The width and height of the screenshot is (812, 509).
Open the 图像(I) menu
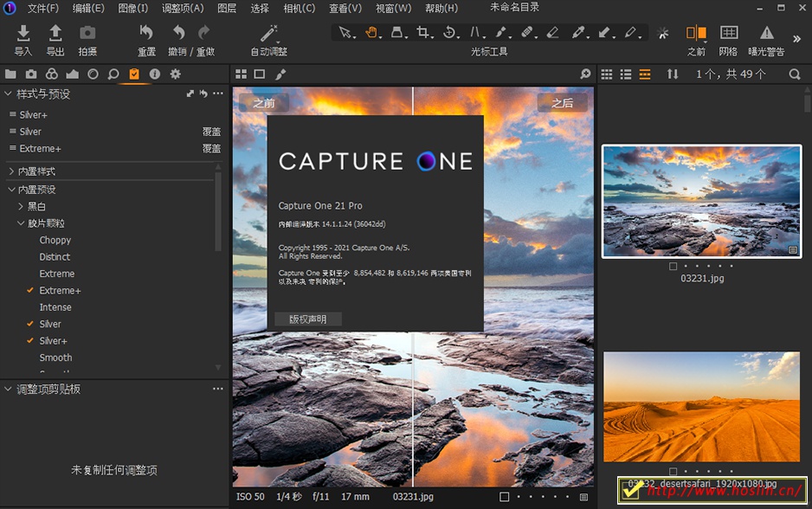[x=132, y=9]
